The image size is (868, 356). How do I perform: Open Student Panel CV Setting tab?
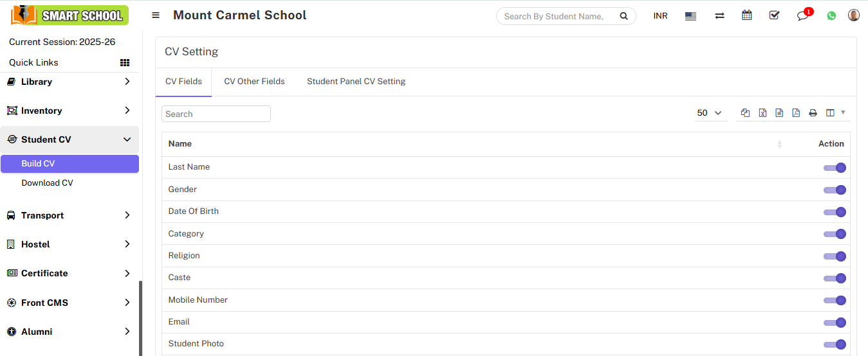click(356, 82)
